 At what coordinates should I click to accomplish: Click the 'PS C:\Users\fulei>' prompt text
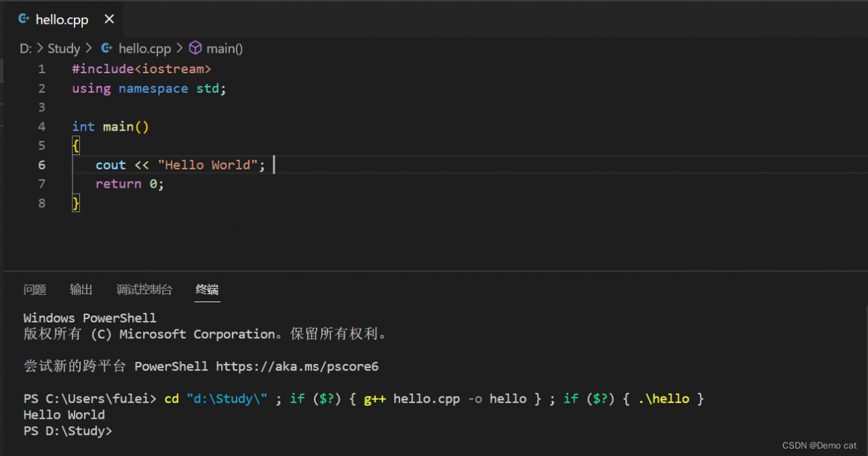(90, 398)
